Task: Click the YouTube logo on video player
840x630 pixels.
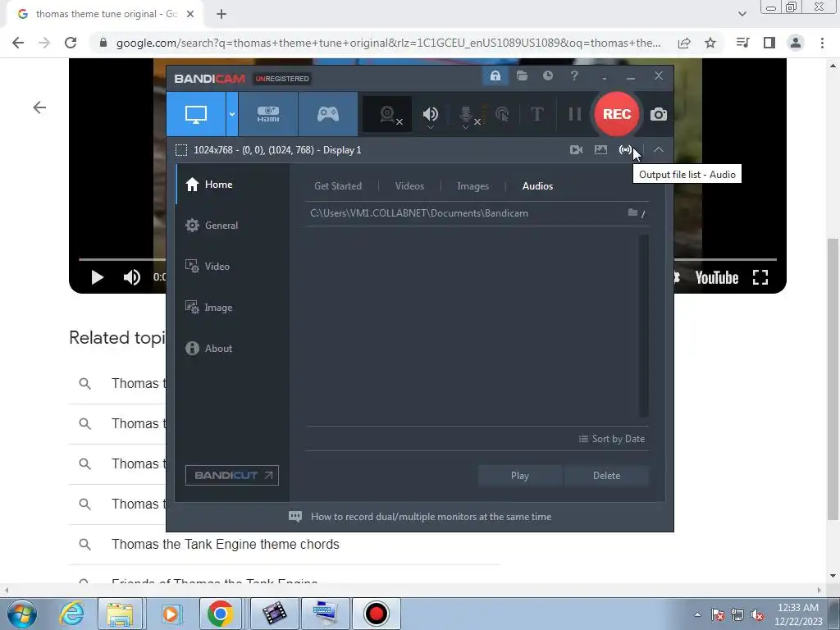Action: coord(717,277)
